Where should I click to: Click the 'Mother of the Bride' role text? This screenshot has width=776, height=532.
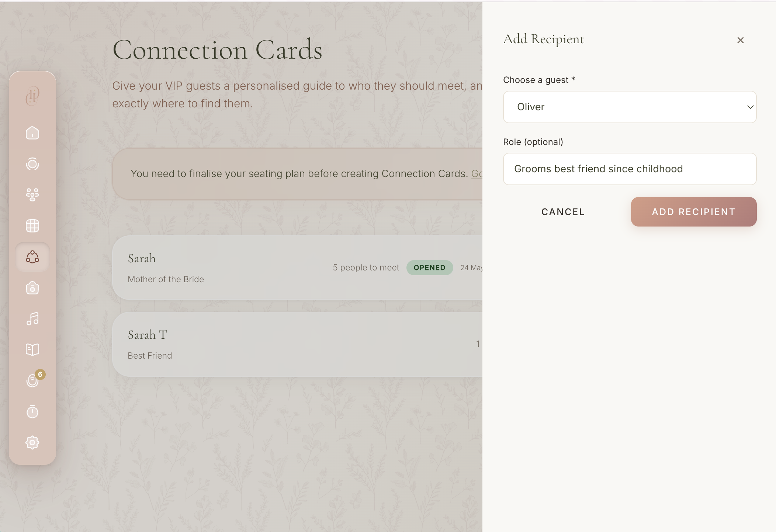click(x=166, y=279)
